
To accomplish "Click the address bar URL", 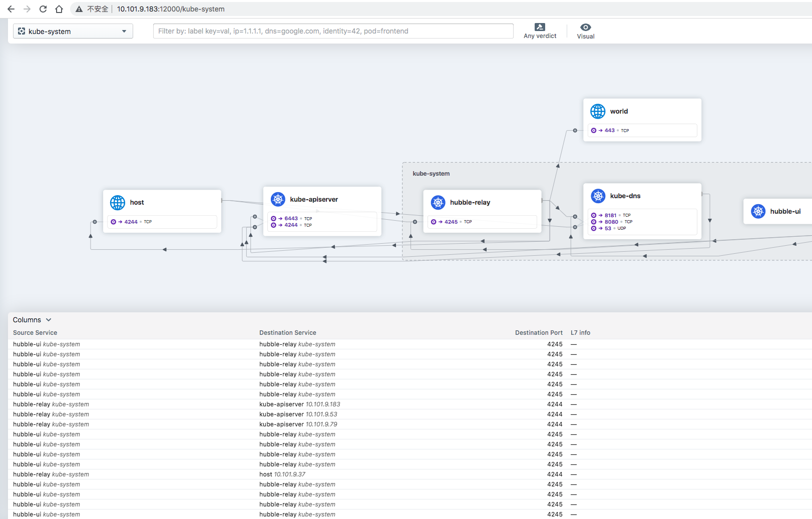I will (171, 9).
